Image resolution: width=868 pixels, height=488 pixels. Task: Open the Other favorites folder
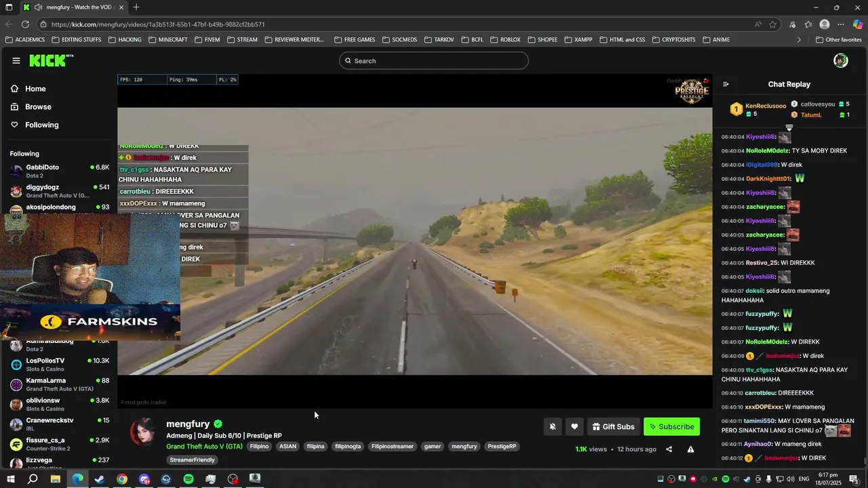point(838,40)
